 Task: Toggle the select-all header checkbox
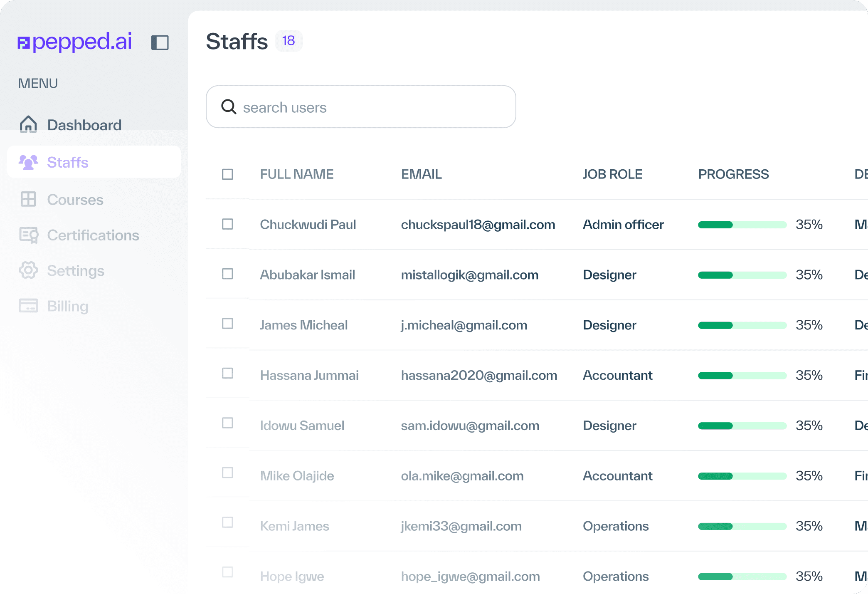tap(227, 174)
